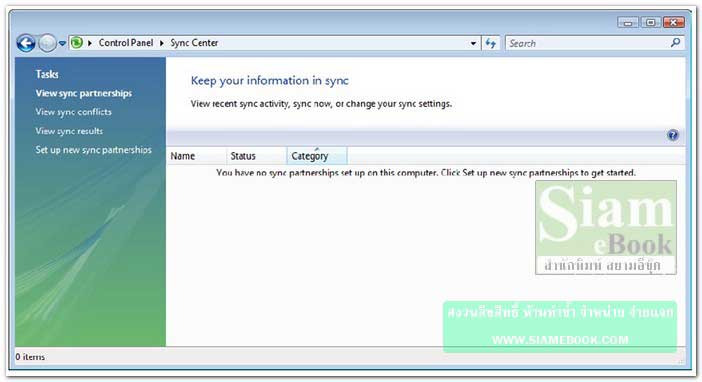This screenshot has width=702, height=382.
Task: Click the 'You have no sync partnerships' message
Action: [x=425, y=173]
